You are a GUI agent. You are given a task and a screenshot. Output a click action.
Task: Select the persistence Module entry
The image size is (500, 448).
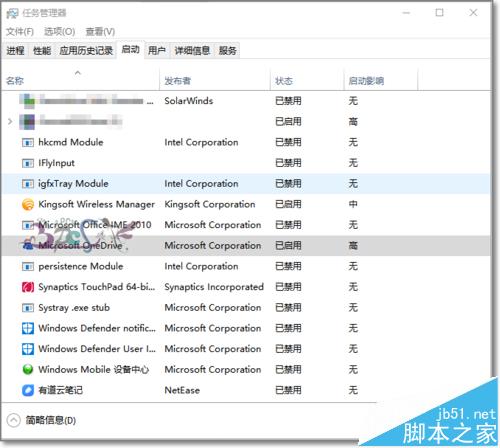[81, 266]
